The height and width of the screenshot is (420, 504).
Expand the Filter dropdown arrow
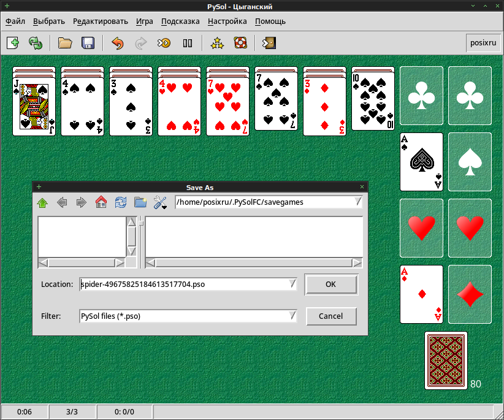(292, 316)
